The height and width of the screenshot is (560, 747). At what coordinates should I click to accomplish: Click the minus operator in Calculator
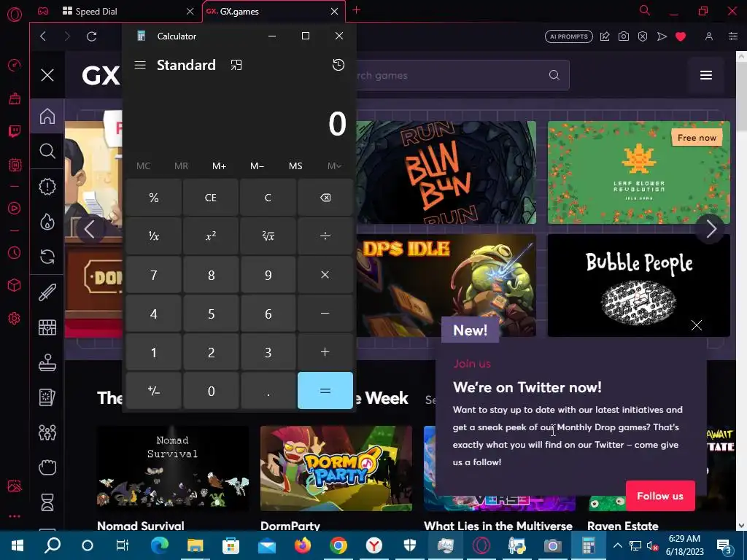coord(325,314)
